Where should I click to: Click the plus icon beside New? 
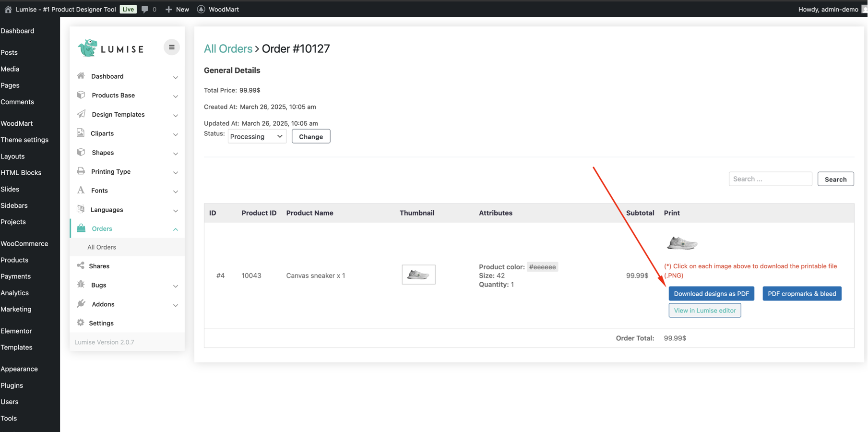pos(168,9)
